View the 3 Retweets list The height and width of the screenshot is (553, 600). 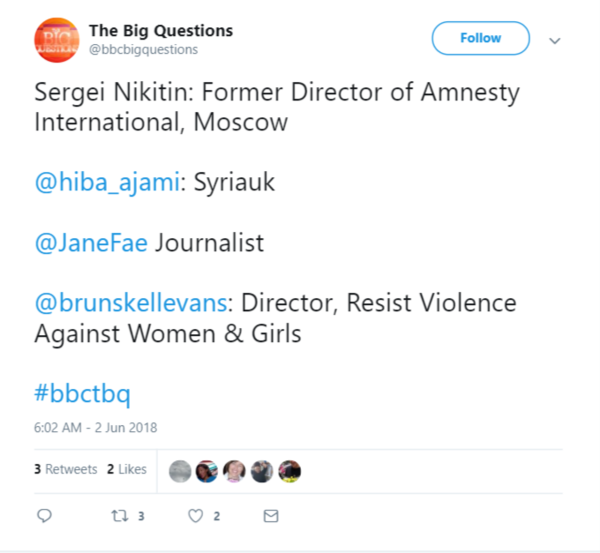(x=65, y=469)
